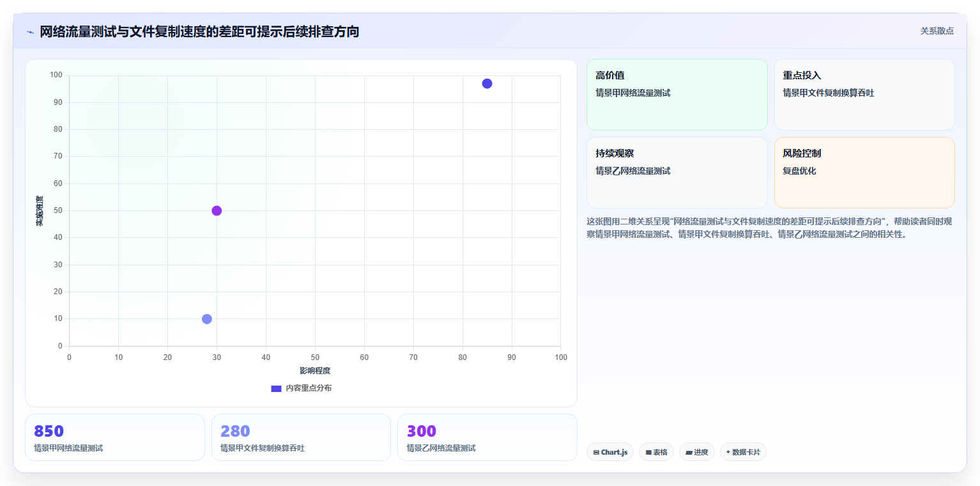Viewport: 980px width, 486px height.
Task: Click 情景甲文件复制换算吞吐 label under 280
Action: tap(263, 448)
